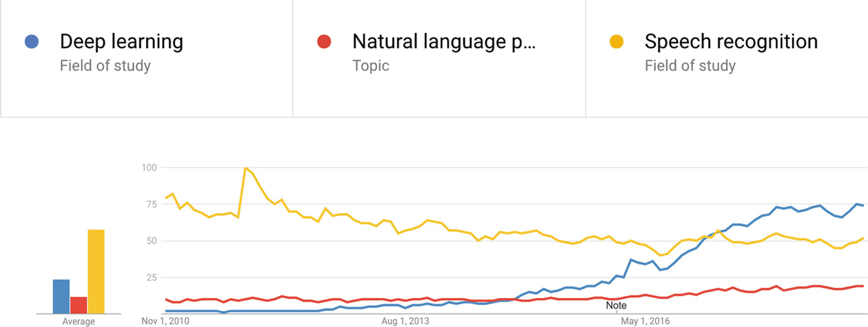This screenshot has width=868, height=327.
Task: Select the Speech recognition search term
Action: [731, 42]
